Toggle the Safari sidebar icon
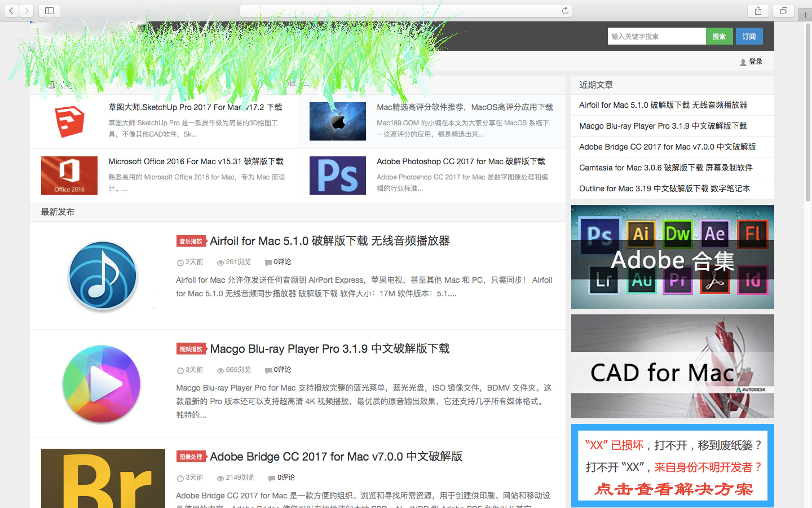The height and width of the screenshot is (508, 812). [49, 11]
